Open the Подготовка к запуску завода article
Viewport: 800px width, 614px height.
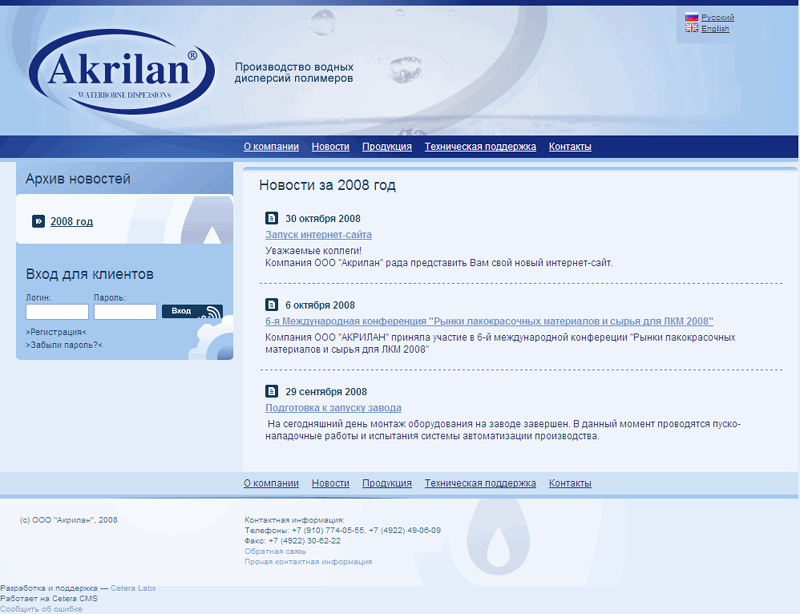click(x=333, y=408)
